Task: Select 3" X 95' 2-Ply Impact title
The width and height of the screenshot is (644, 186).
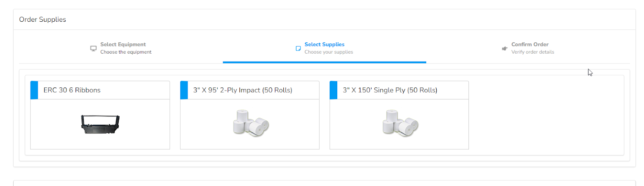Action: pos(243,90)
